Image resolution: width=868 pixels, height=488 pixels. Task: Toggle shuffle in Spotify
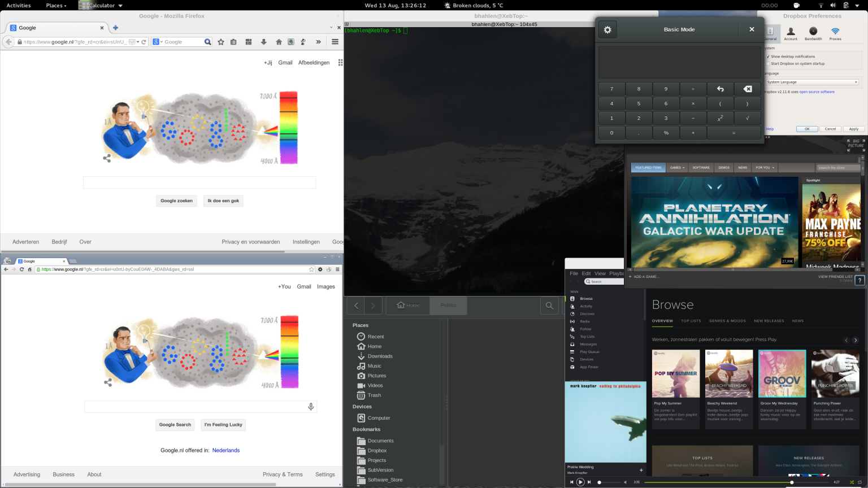(x=852, y=482)
